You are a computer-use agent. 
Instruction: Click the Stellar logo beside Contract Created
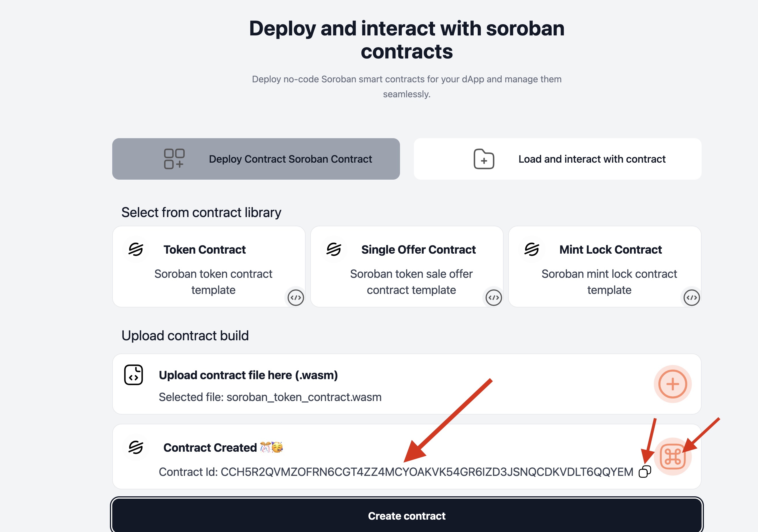pos(136,447)
